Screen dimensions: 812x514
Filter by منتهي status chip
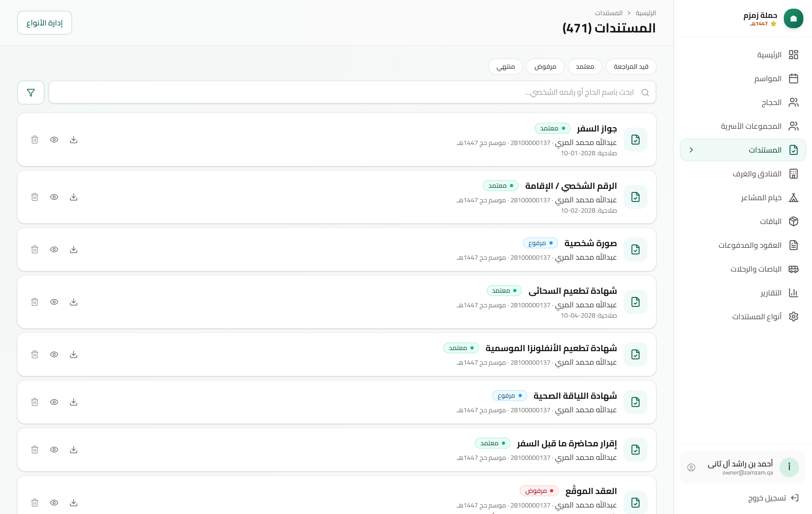(506, 67)
